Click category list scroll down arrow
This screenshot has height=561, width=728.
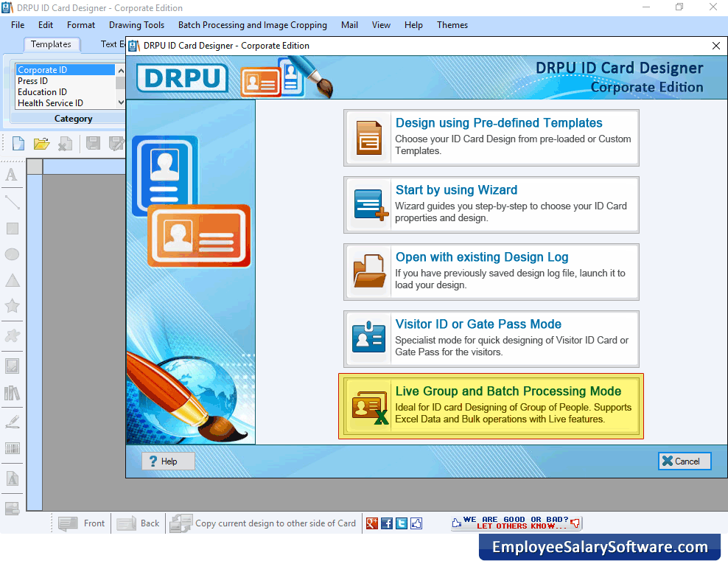click(121, 102)
